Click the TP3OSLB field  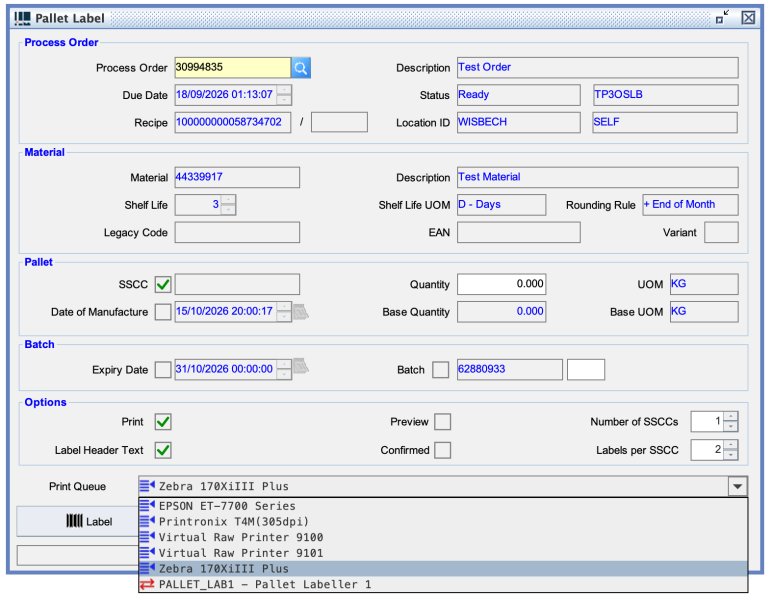click(x=666, y=95)
